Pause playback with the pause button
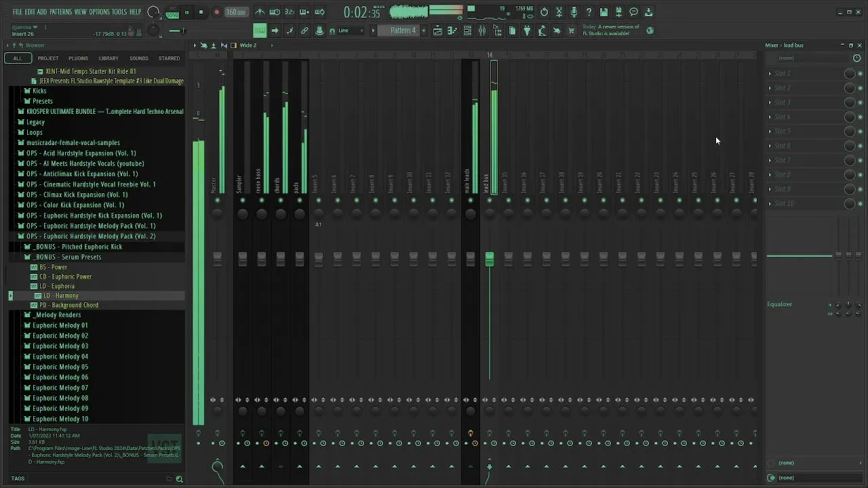Image resolution: width=868 pixels, height=488 pixels. click(186, 12)
